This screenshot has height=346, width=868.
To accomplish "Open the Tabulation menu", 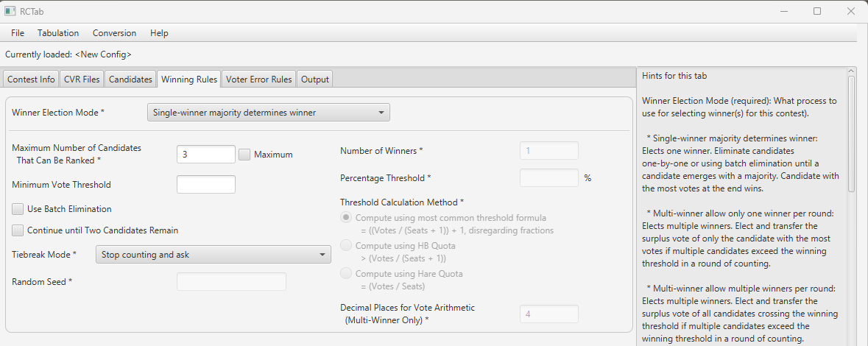I will 58,33.
